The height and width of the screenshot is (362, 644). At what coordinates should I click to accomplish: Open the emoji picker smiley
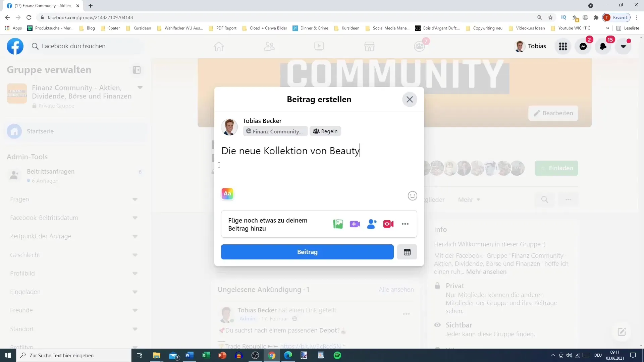(x=412, y=196)
